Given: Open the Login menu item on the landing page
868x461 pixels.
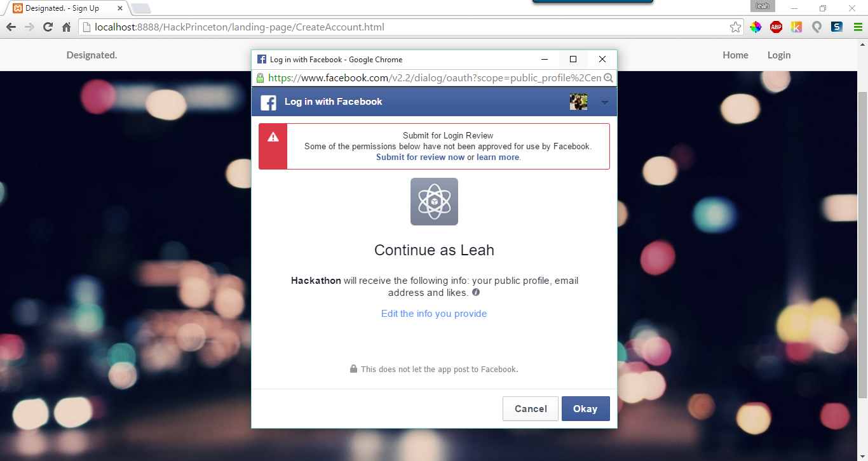Looking at the screenshot, I should (779, 55).
